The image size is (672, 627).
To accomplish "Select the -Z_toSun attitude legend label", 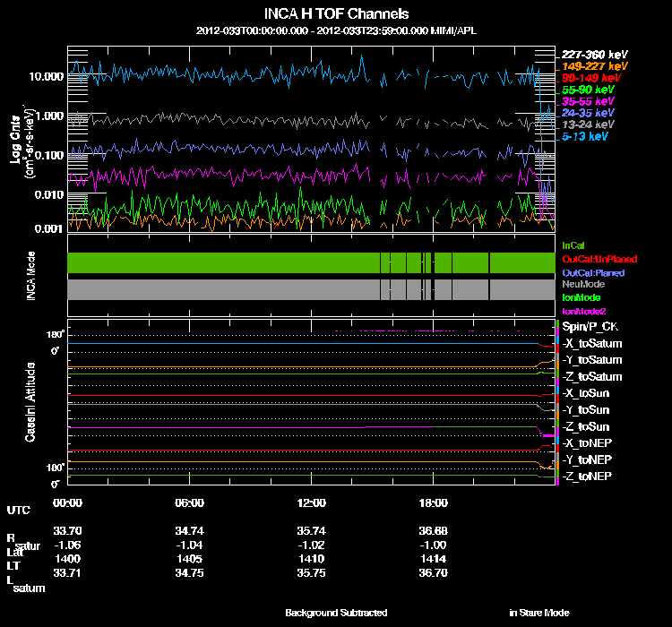I will click(x=587, y=426).
